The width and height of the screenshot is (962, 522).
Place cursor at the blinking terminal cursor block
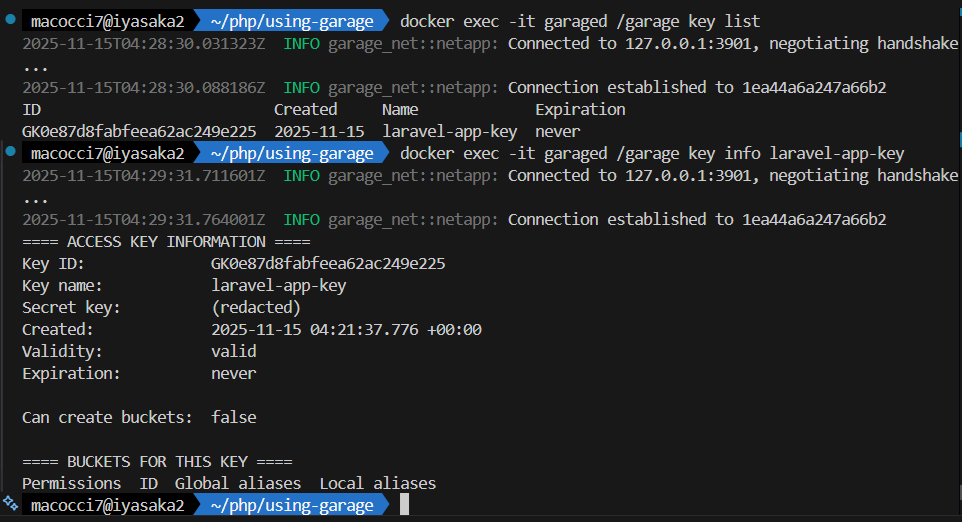pos(404,505)
